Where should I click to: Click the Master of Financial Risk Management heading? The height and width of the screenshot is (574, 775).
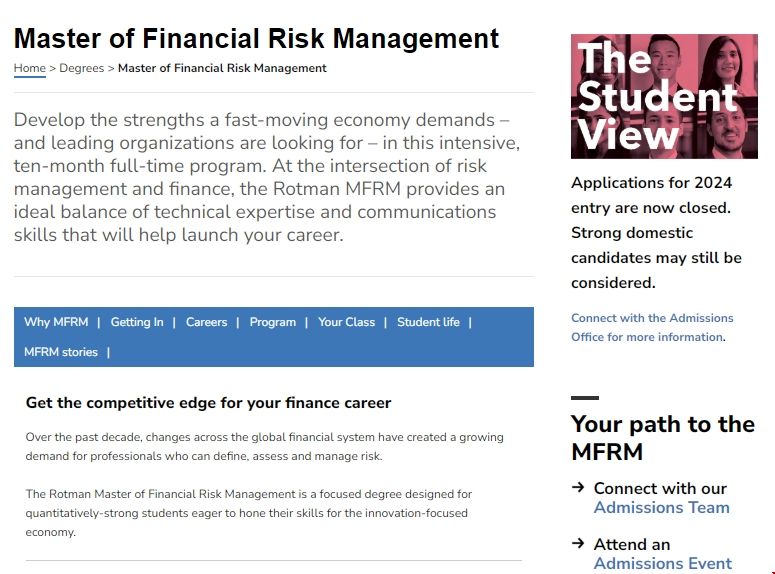point(256,39)
